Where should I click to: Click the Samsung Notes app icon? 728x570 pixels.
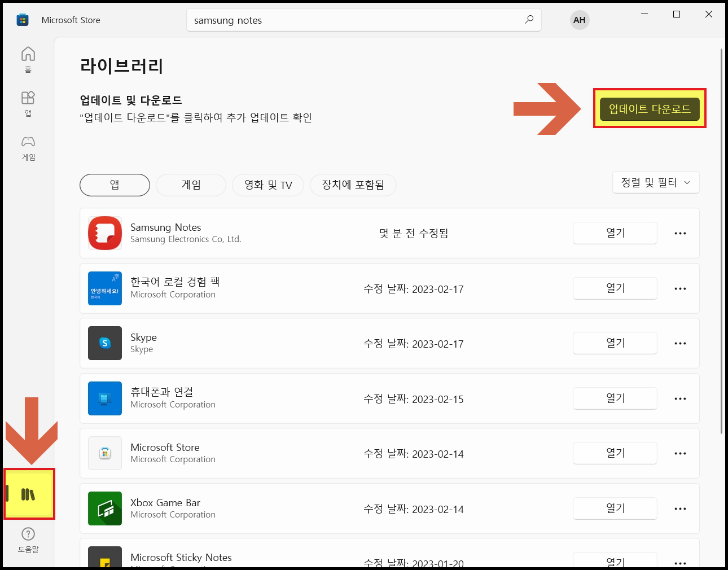pos(105,233)
